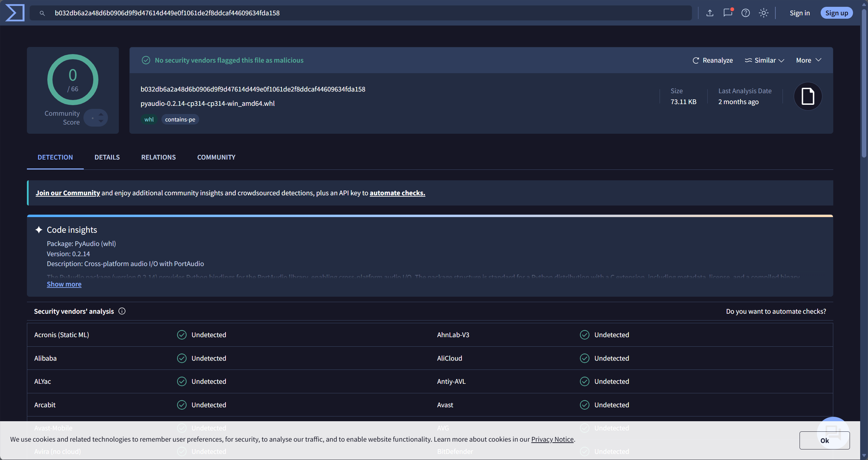Click the Similar icon
This screenshot has height=460, width=868.
click(x=748, y=60)
